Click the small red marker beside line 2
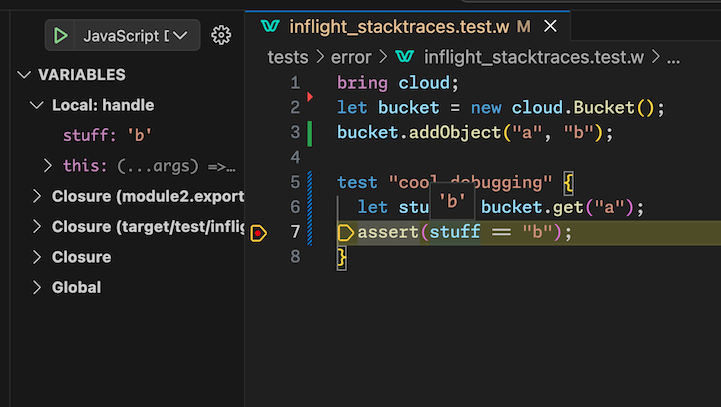 [310, 97]
